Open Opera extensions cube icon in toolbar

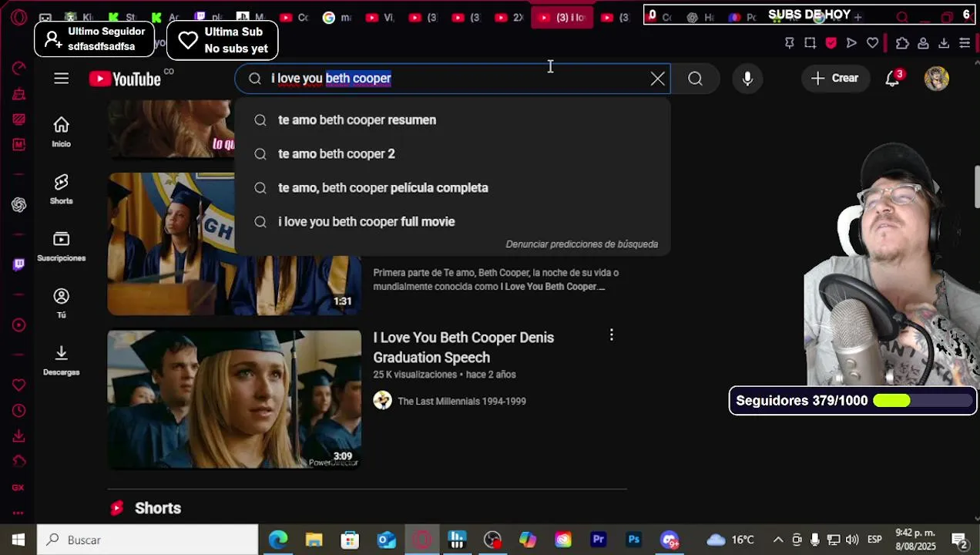pos(902,43)
